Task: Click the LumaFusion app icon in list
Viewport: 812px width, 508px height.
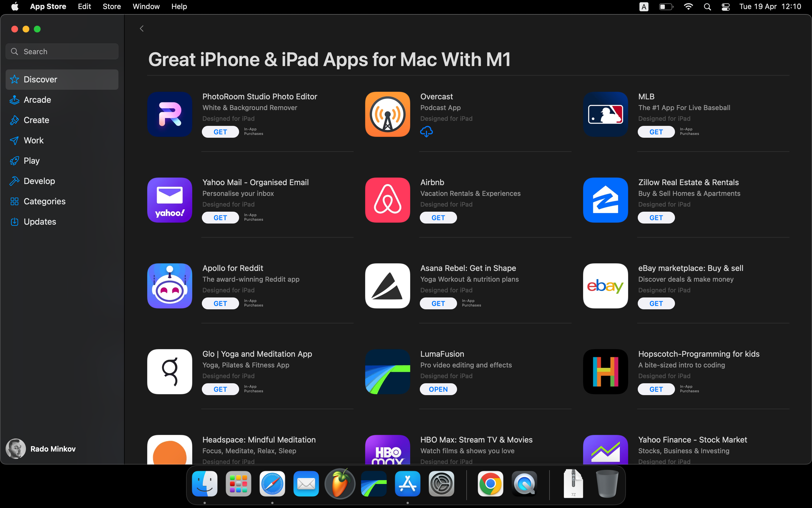Action: [x=388, y=372]
